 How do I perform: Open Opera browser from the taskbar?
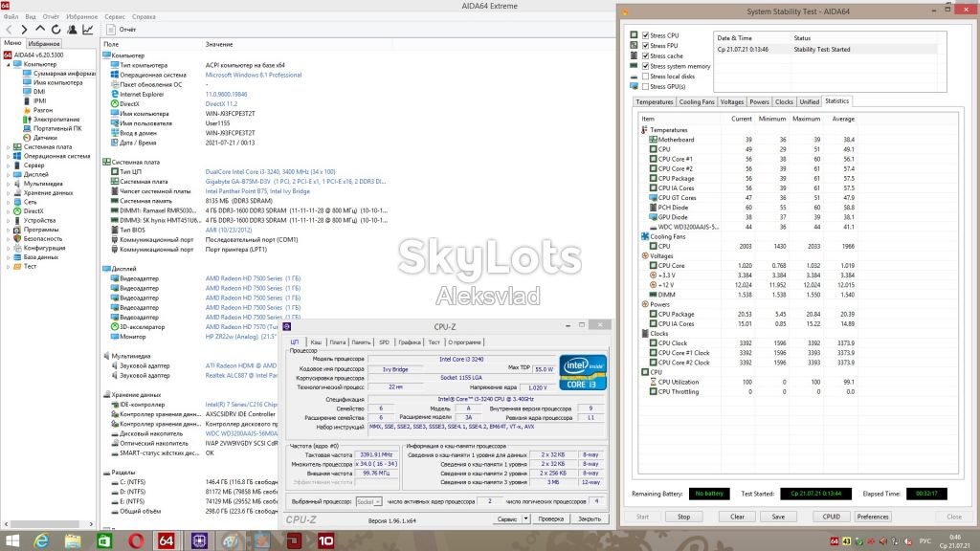[x=136, y=540]
